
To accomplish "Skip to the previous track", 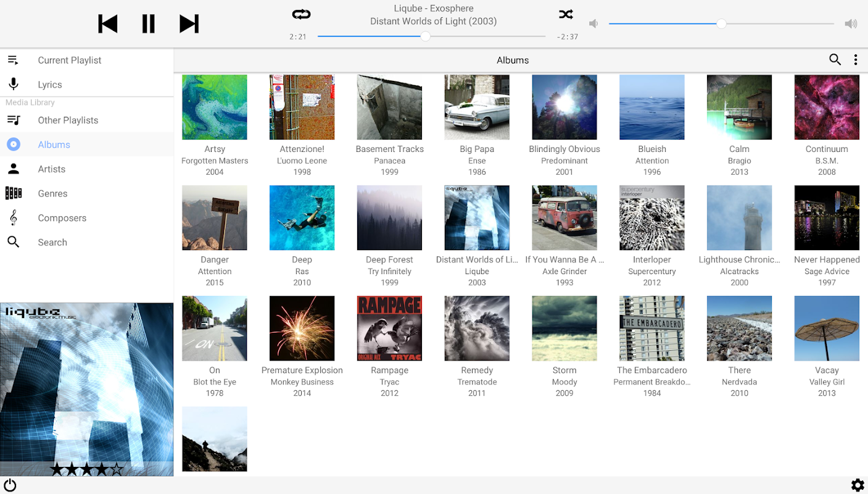I will pos(108,24).
